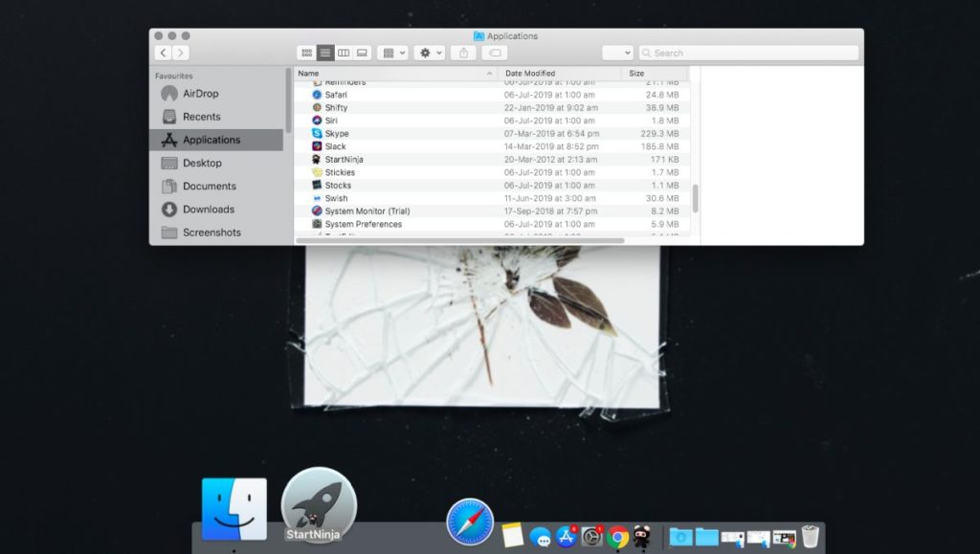Open Launchpad's ninja-themed StartNinja dock icon
980x554 pixels.
click(x=319, y=504)
